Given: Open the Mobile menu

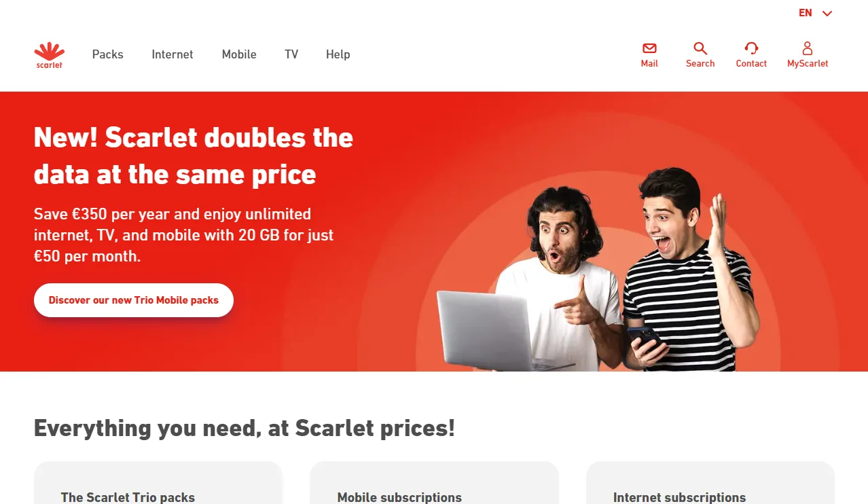Looking at the screenshot, I should pyautogui.click(x=239, y=54).
